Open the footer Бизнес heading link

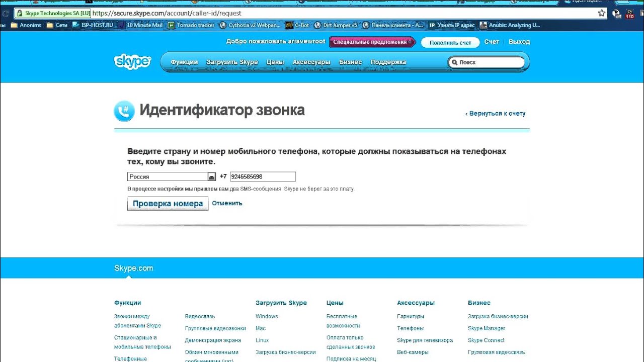(479, 303)
